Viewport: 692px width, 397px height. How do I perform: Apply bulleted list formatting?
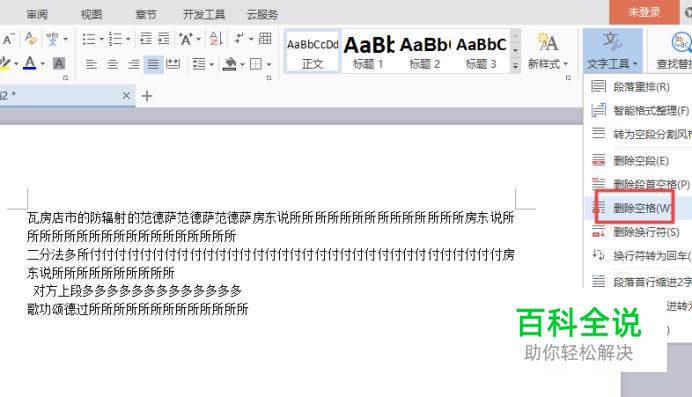[89, 39]
